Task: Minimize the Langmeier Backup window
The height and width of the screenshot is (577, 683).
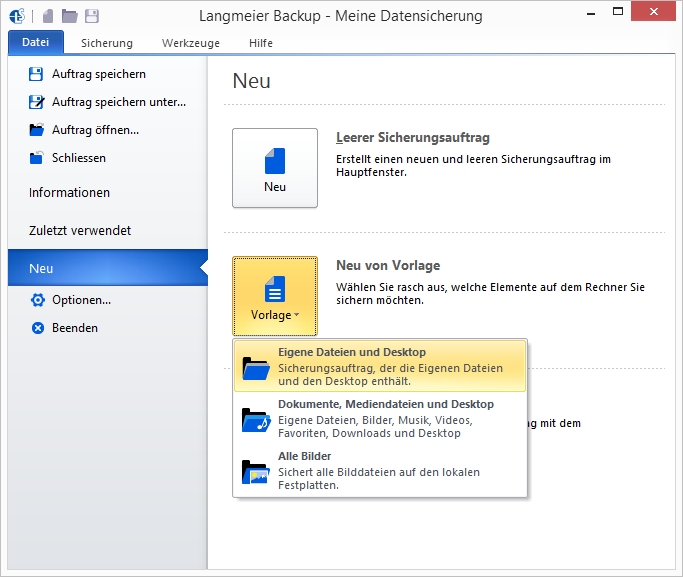Action: 591,13
